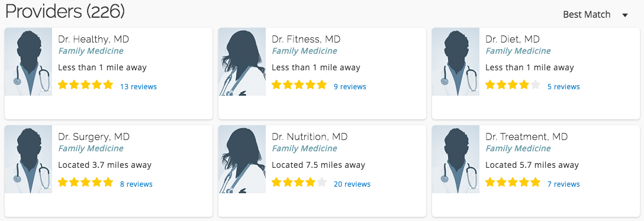View Dr. Diet's 5 reviews
This screenshot has width=644, height=221.
563,86
